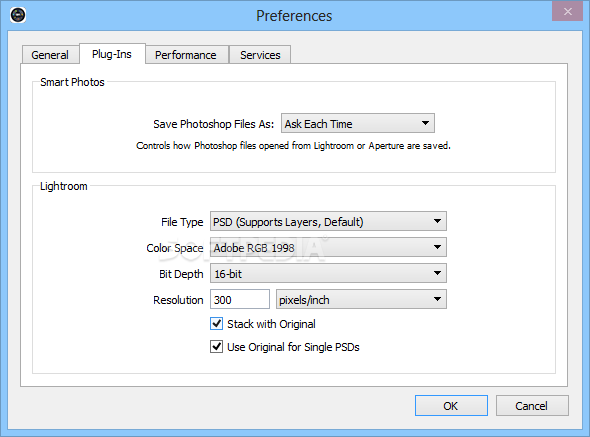Open the Save Photoshop Files As dropdown
The height and width of the screenshot is (437, 590).
[x=358, y=123]
